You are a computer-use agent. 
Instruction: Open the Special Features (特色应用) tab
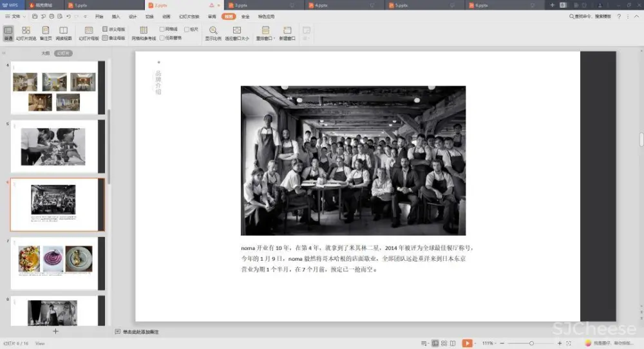(x=266, y=17)
